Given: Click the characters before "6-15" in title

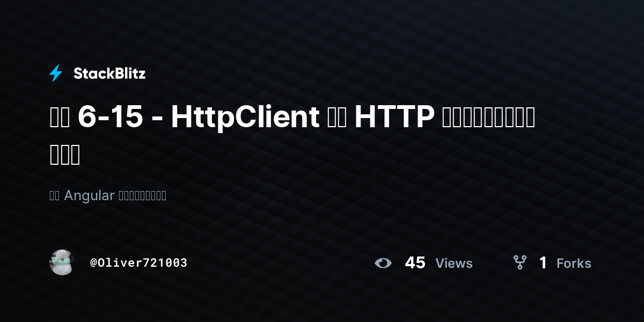Looking at the screenshot, I should pos(60,118).
